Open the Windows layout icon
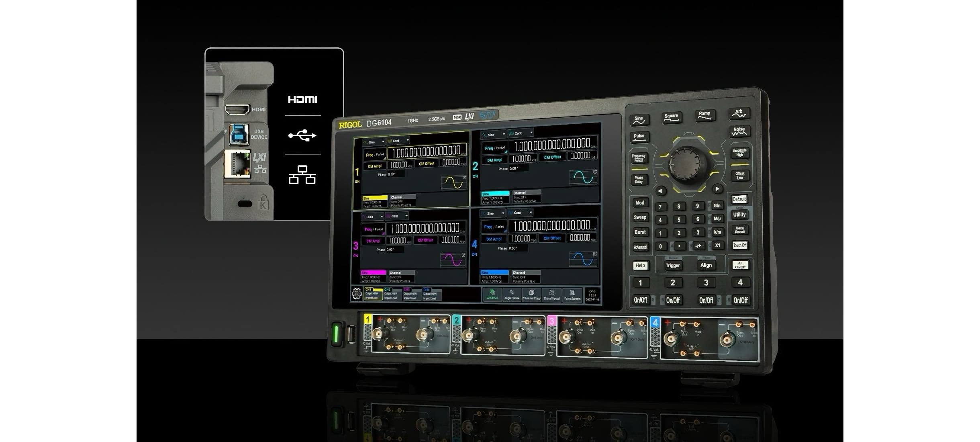This screenshot has height=442, width=980. 492,295
